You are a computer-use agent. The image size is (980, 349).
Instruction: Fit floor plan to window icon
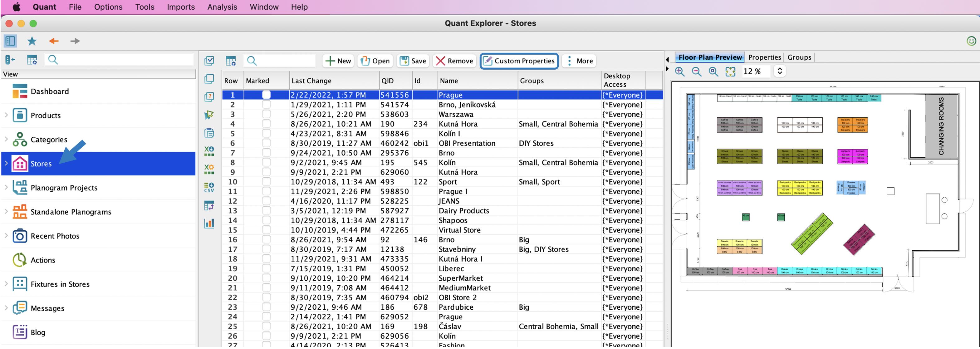click(730, 71)
